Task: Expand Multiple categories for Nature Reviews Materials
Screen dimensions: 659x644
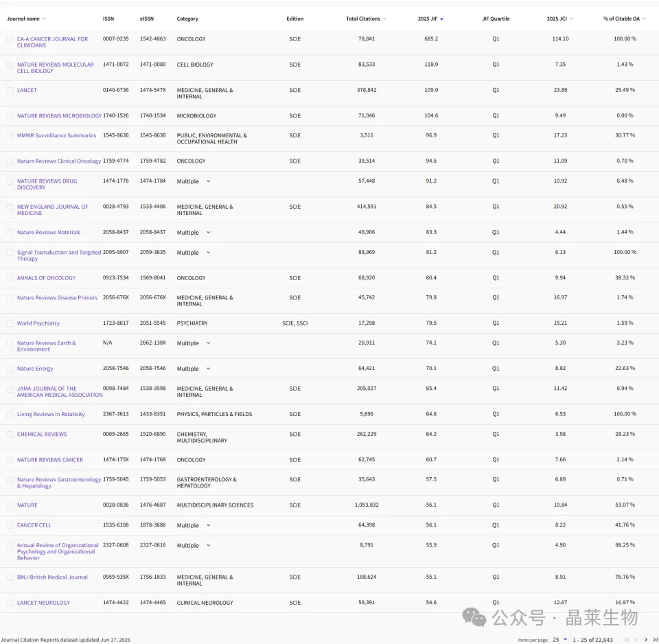Action: tap(208, 233)
